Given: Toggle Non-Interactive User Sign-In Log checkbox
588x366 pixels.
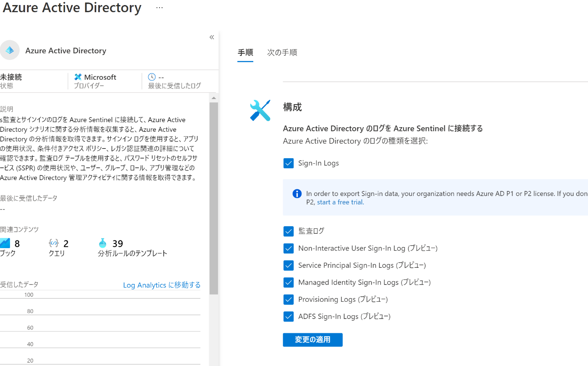Looking at the screenshot, I should pos(289,248).
